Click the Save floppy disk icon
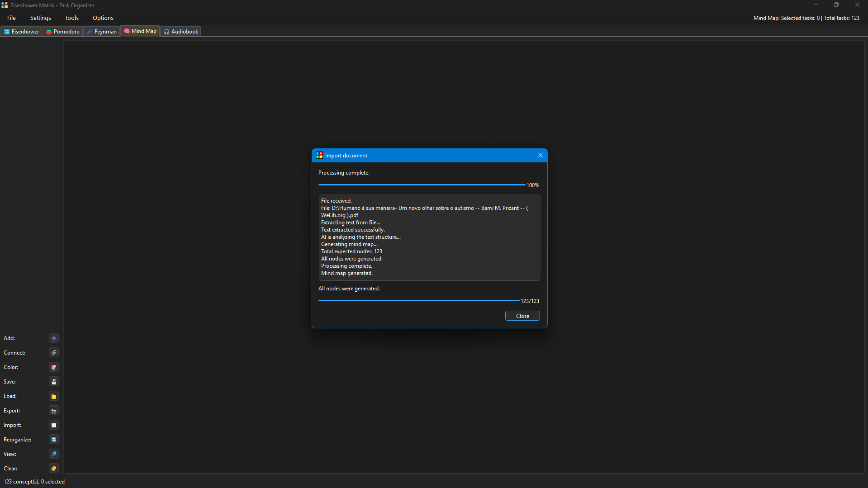Viewport: 868px width, 488px height. click(54, 382)
